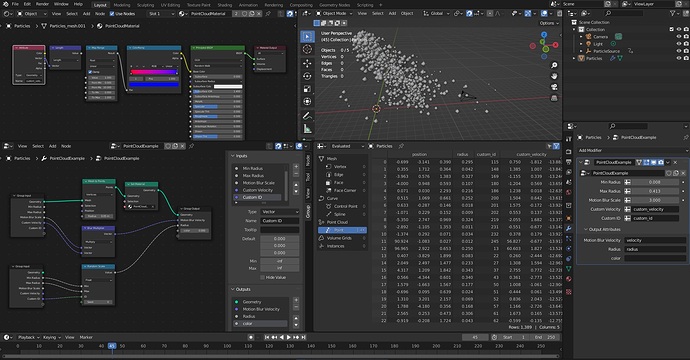Select the Scale tool in viewport toolbar
690x360 pixels.
(x=307, y=89)
